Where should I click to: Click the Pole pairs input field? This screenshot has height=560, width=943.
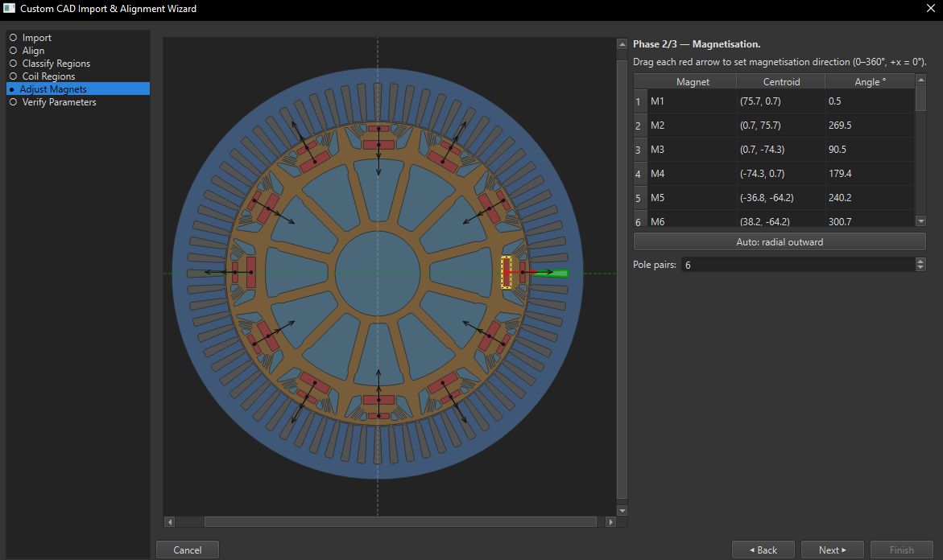pos(798,265)
